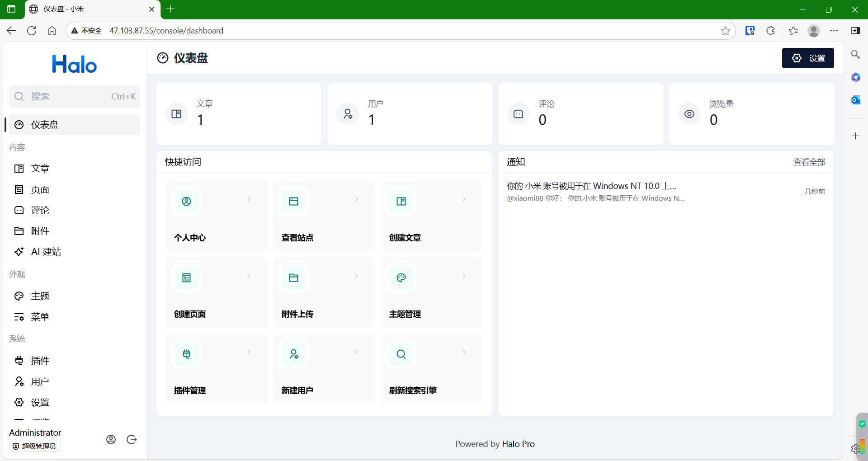This screenshot has width=868, height=461.
Task: Click the 附件上传 folder icon
Action: click(x=294, y=278)
